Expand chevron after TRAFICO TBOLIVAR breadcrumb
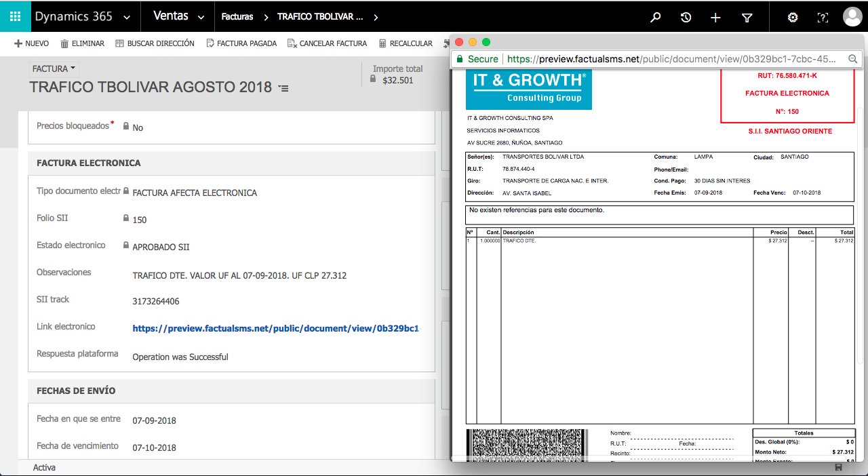The image size is (868, 476). coord(377,18)
